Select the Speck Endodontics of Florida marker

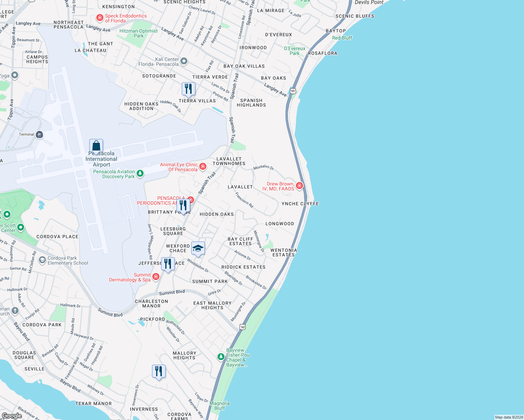99,16
